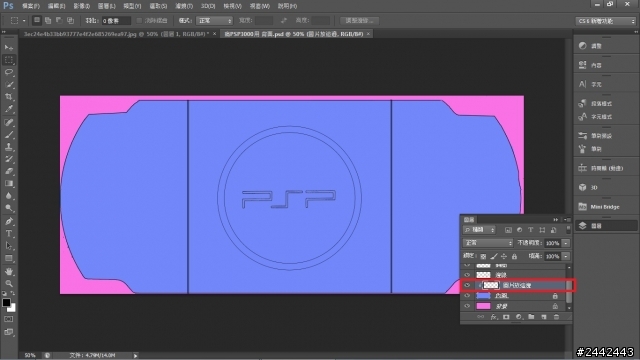The image size is (640, 360).
Task: Select the Horizontal Type tool
Action: (x=9, y=234)
